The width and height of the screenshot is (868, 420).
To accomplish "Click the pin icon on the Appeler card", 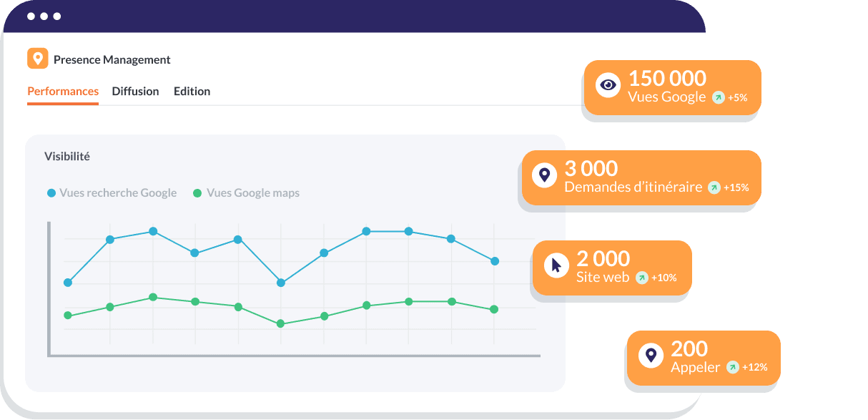I will click(651, 356).
